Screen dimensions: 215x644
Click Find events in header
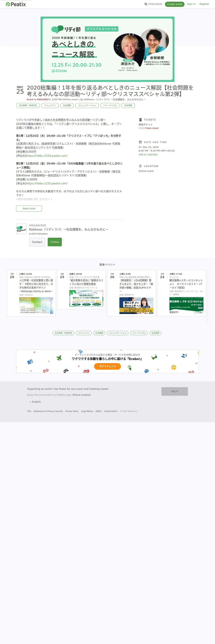153,4
